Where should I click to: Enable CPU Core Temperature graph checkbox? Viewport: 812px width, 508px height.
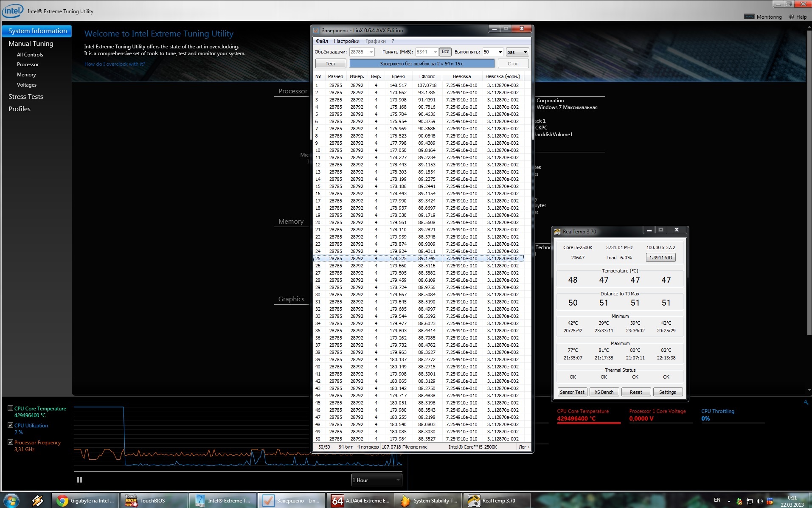click(11, 408)
